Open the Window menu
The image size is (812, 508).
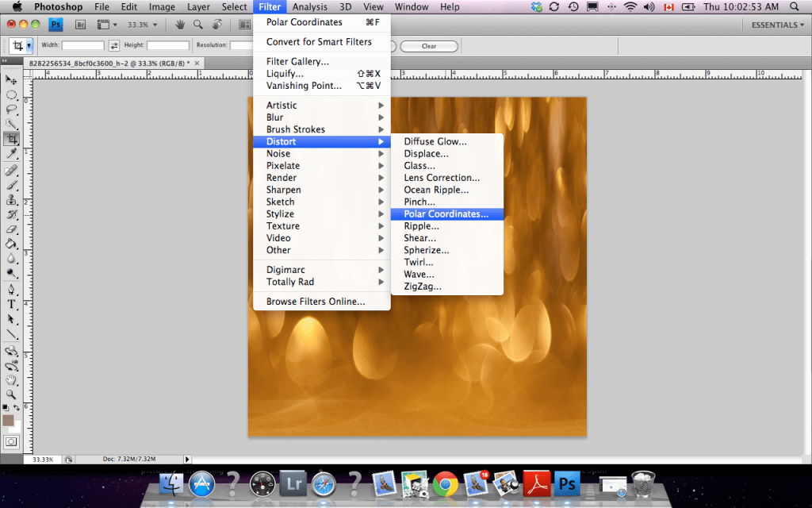point(412,6)
